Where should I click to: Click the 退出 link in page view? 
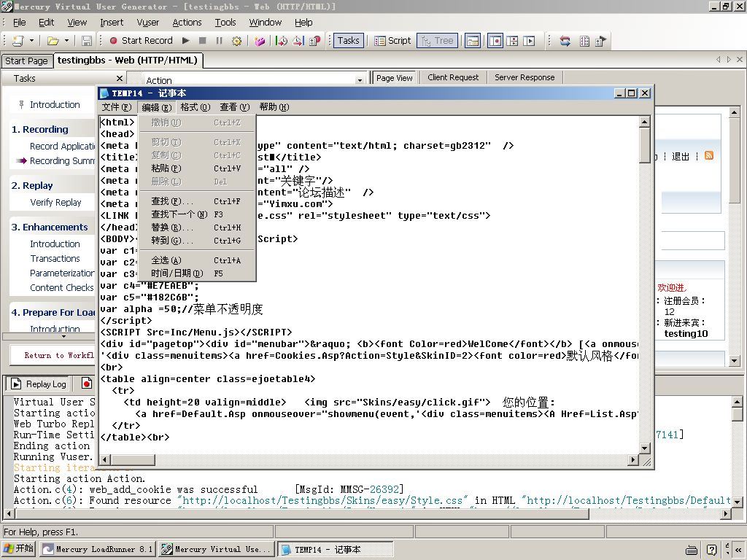point(681,157)
